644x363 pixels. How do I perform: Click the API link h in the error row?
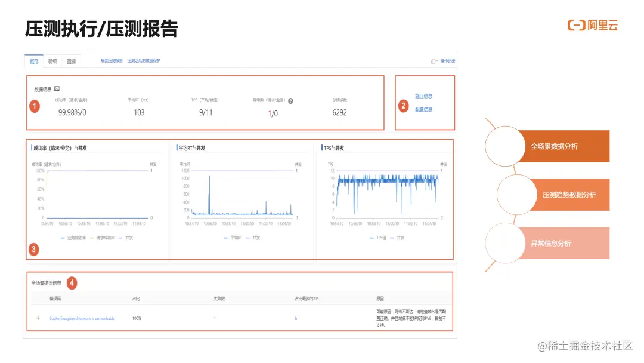pyautogui.click(x=296, y=319)
